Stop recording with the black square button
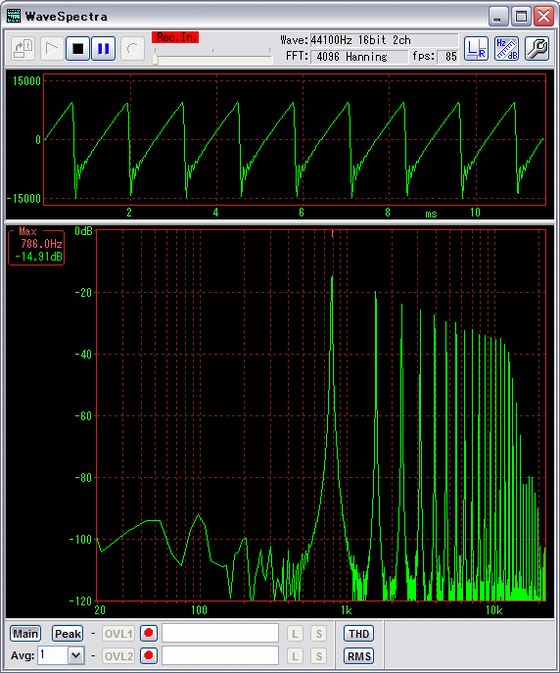The height and width of the screenshot is (673, 560). click(x=78, y=49)
